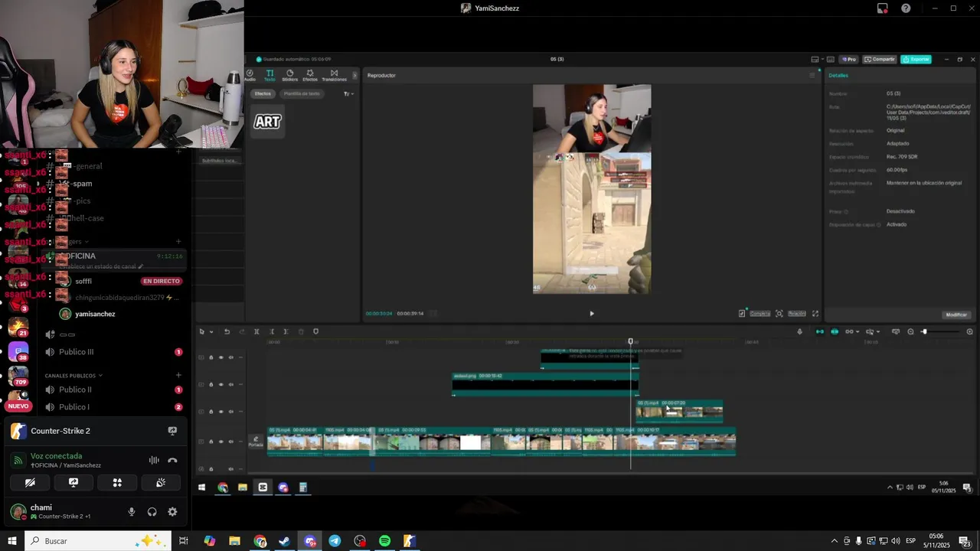Choose the ART text effect thumbnail
Image resolution: width=980 pixels, height=551 pixels.
click(x=268, y=122)
